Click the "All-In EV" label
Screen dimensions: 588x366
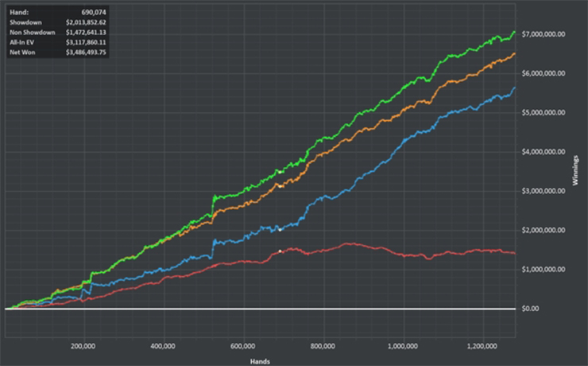pyautogui.click(x=21, y=42)
